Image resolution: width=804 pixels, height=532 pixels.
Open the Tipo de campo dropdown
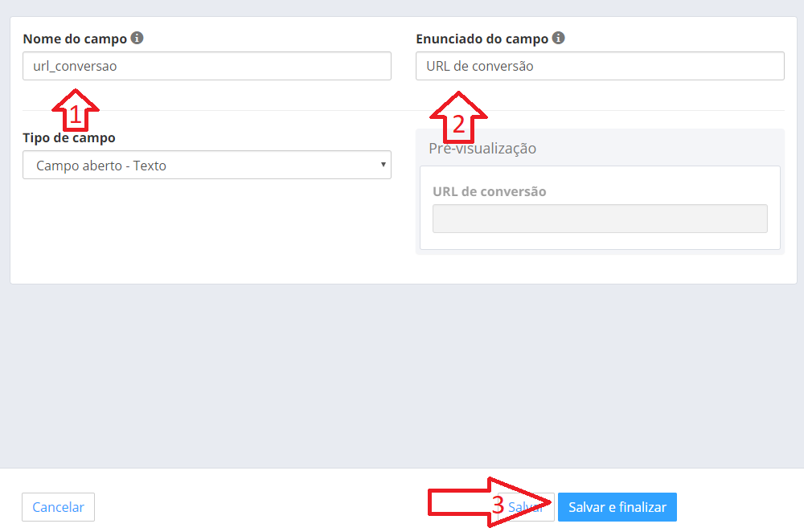tap(207, 165)
